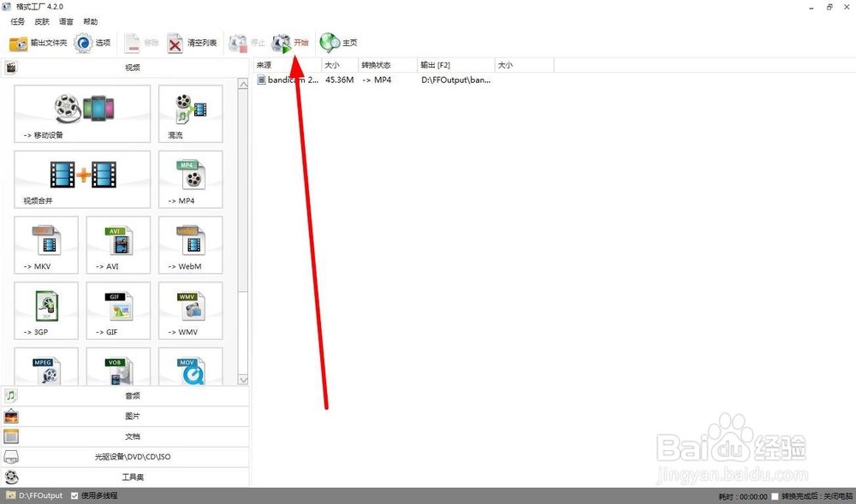Click the first 大小 (Size) column header
This screenshot has height=504, width=856.
tap(340, 65)
